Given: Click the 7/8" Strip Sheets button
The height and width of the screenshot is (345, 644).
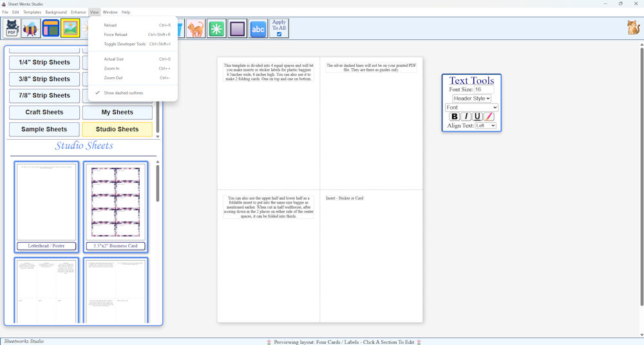Looking at the screenshot, I should tap(44, 95).
